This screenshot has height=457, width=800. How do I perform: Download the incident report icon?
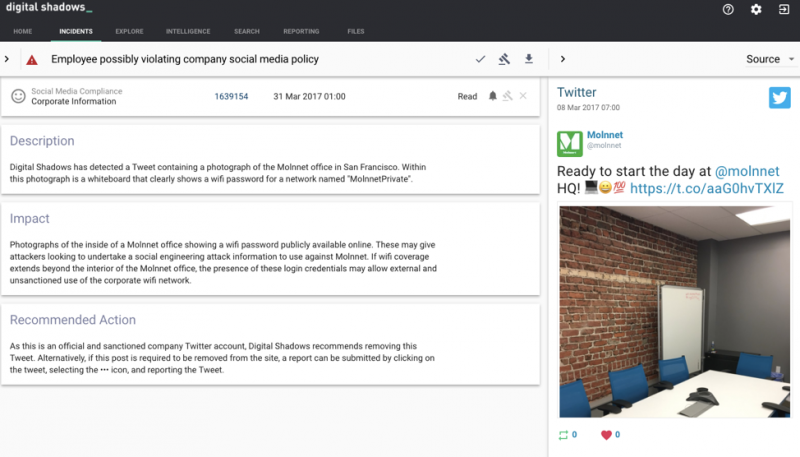(529, 59)
